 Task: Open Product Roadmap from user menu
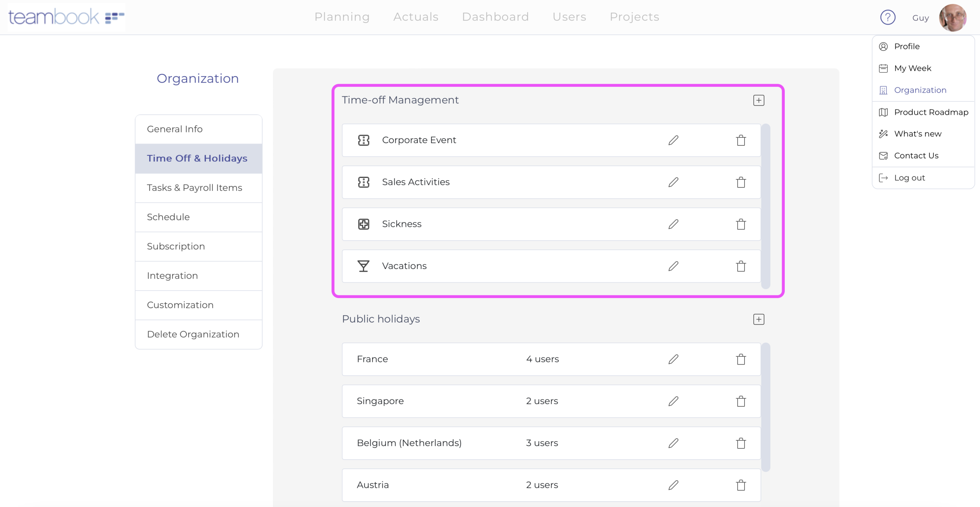point(931,112)
